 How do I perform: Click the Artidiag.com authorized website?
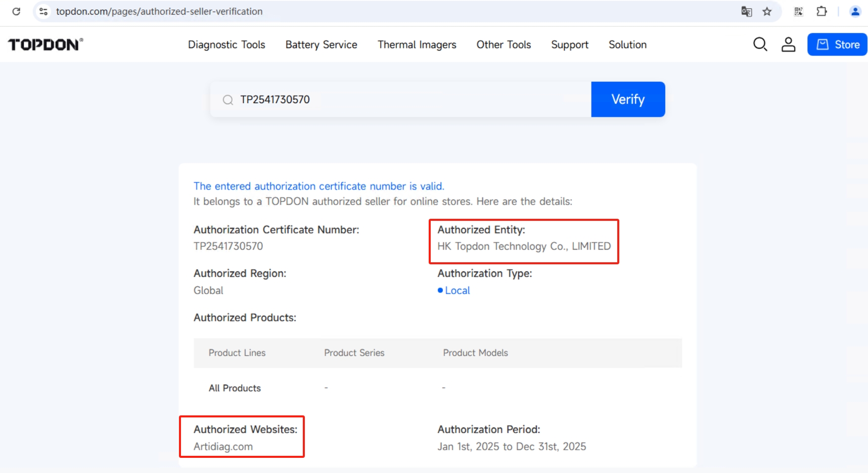(x=223, y=447)
